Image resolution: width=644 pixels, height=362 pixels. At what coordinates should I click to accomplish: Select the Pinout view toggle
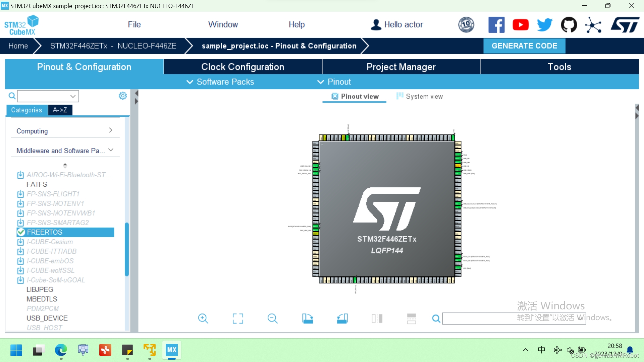[354, 96]
